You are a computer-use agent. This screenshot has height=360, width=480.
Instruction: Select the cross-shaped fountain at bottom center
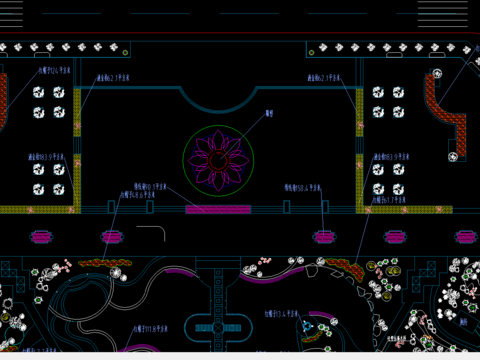point(218,328)
